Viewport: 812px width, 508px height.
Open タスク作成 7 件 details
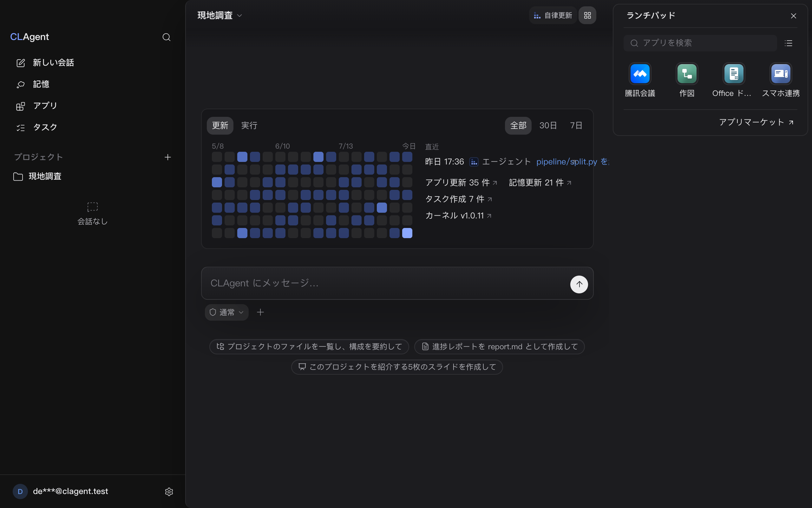459,199
